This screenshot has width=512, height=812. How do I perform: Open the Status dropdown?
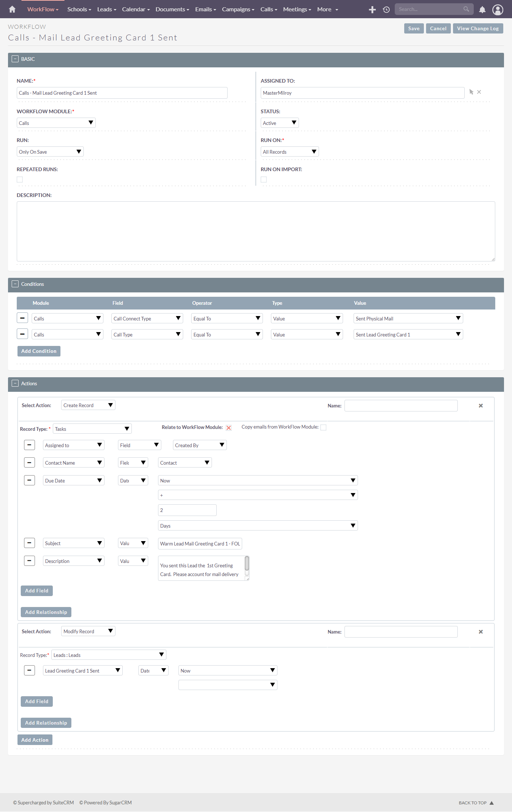point(280,123)
